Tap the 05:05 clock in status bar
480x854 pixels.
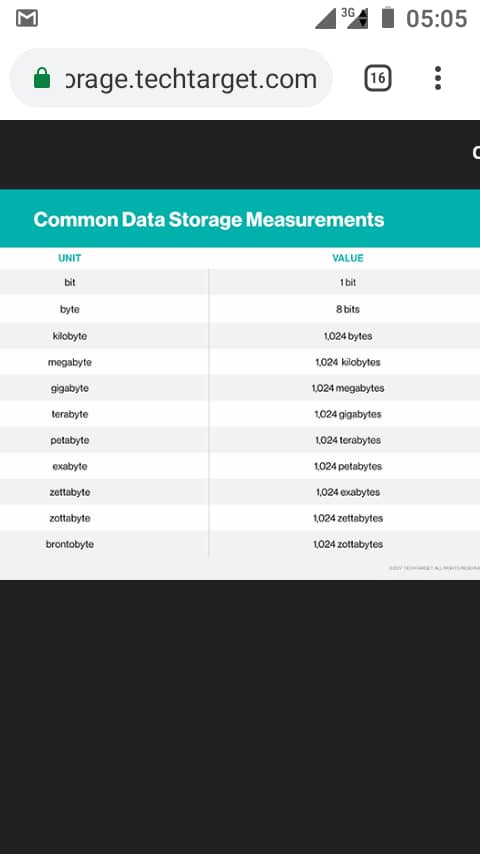[436, 19]
